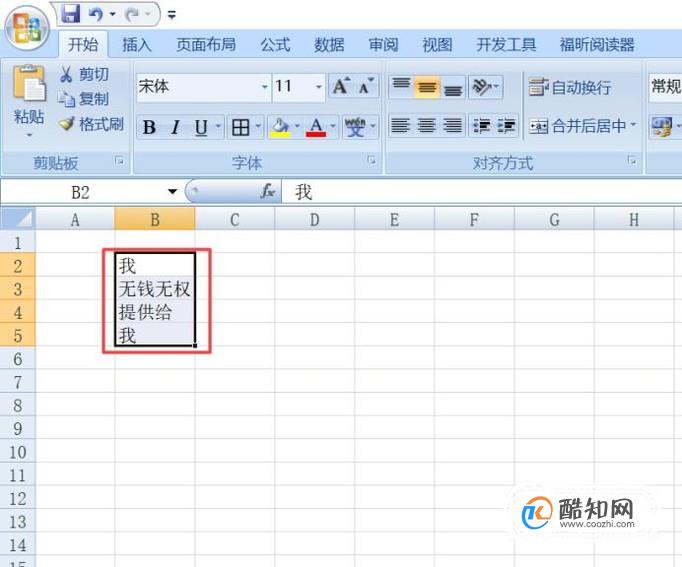Apply yellow fill color bucket
This screenshot has width=682, height=567.
pos(281,127)
